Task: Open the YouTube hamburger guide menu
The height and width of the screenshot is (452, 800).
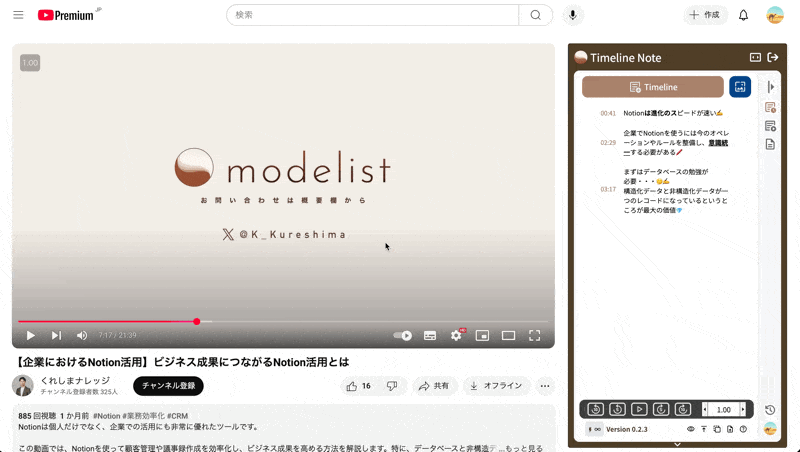Action: pyautogui.click(x=18, y=15)
